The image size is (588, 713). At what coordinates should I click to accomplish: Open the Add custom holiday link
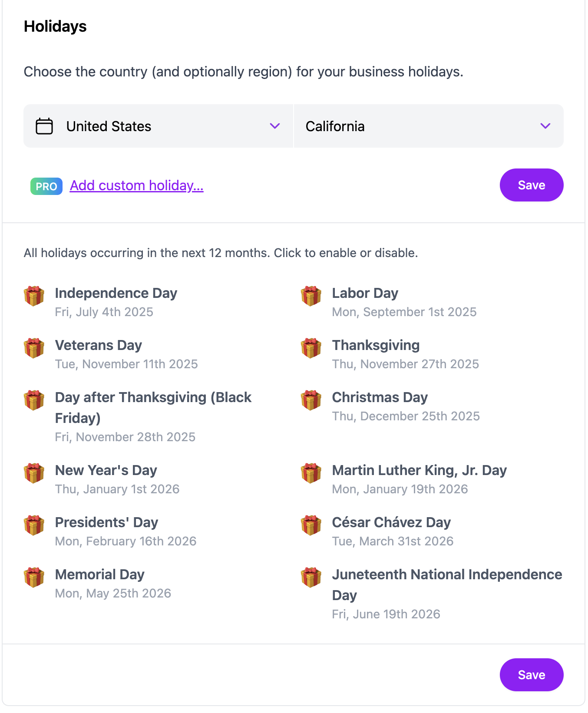tap(137, 185)
